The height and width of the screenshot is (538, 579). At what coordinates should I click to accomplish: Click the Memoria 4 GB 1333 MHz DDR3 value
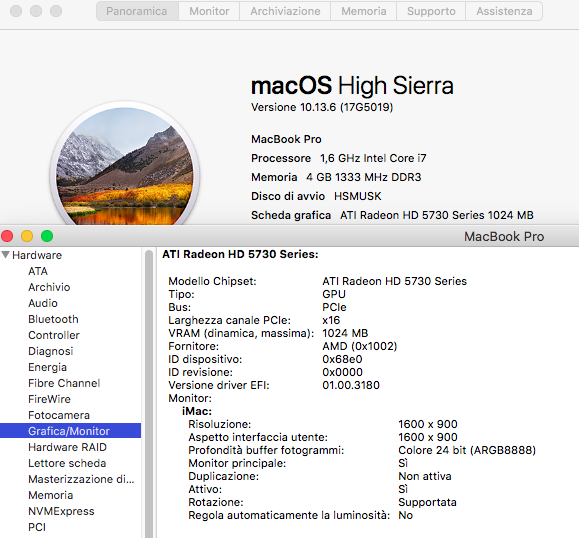click(x=363, y=177)
